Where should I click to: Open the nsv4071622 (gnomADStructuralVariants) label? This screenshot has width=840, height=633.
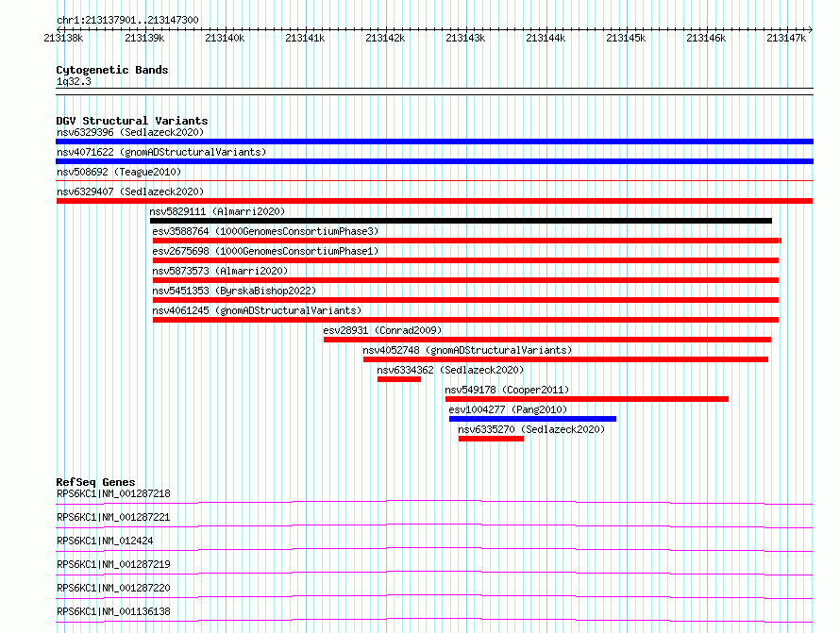coord(161,152)
